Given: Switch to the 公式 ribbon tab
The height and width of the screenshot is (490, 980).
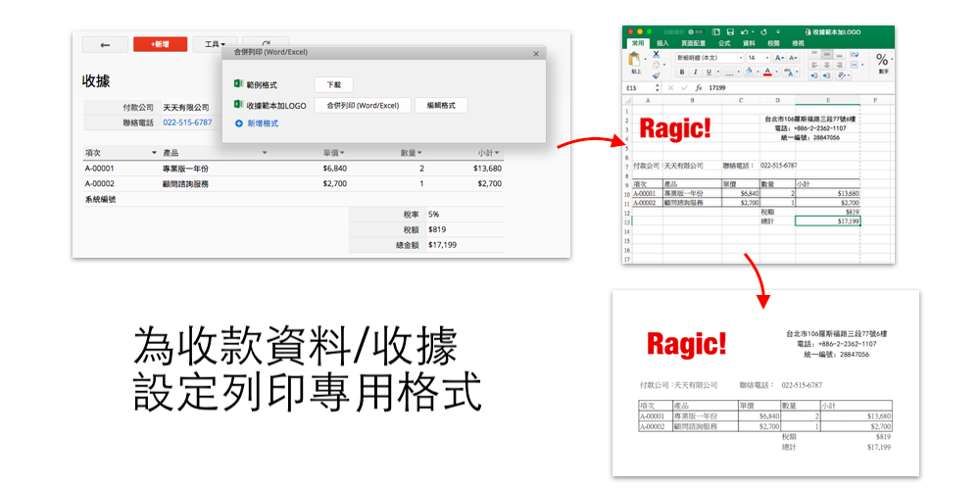Looking at the screenshot, I should coord(724,43).
